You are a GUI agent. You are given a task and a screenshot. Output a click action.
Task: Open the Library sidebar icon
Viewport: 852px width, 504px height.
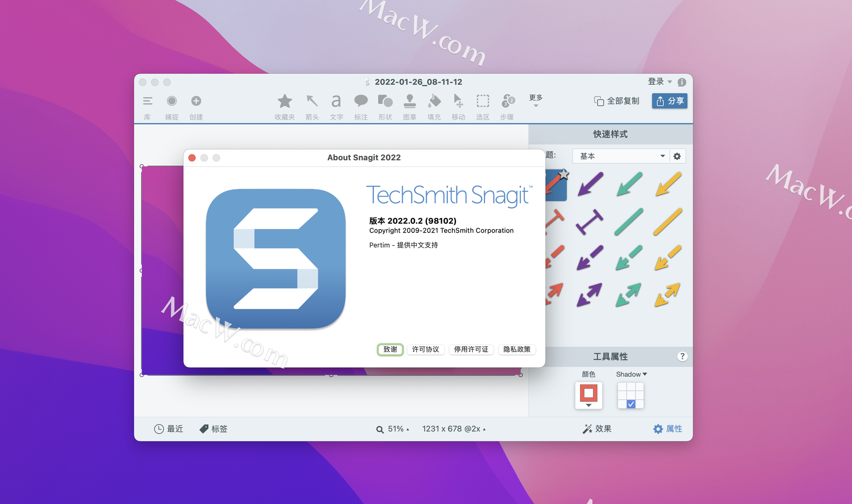[148, 101]
